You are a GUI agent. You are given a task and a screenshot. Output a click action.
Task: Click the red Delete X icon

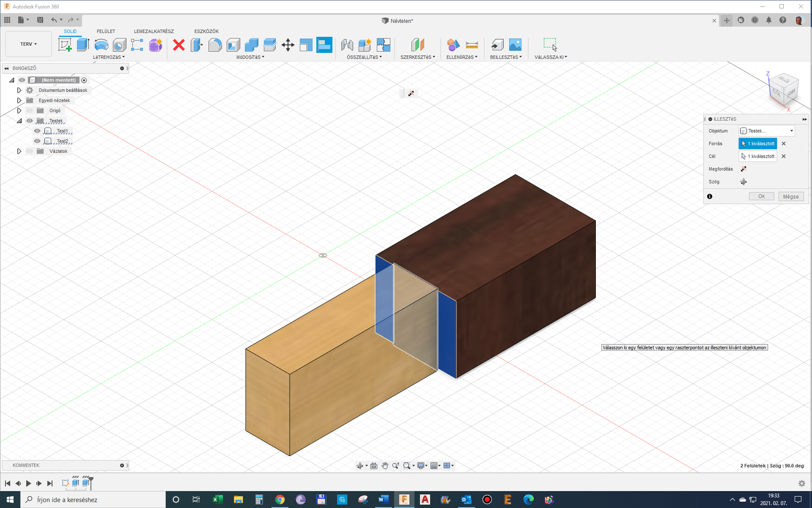179,45
